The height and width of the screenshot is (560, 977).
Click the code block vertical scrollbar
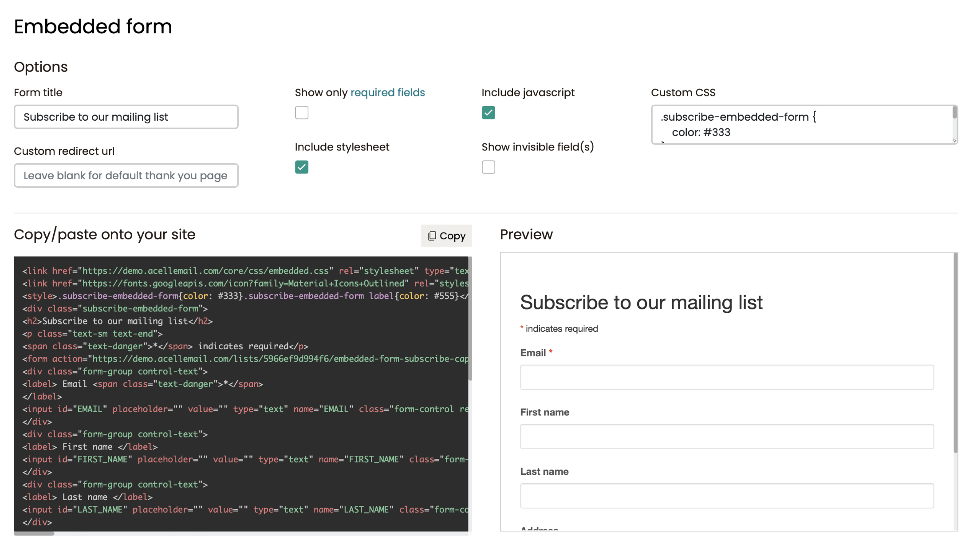pos(470,318)
